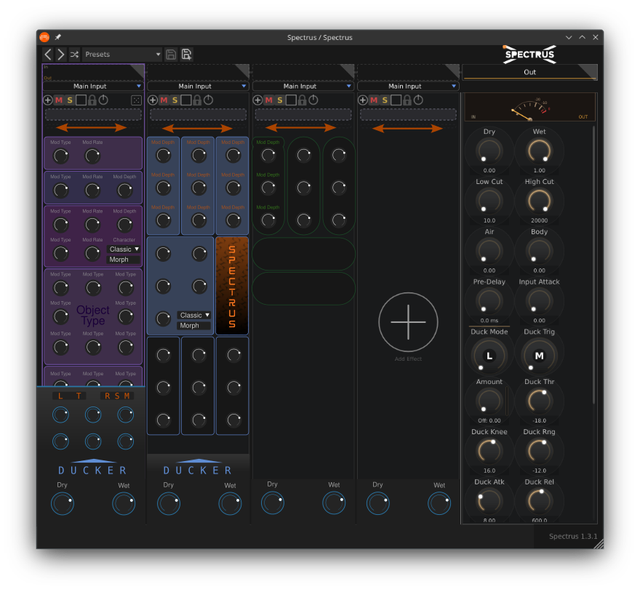Click the Spectrus logo at top right
The height and width of the screenshot is (592, 640).
530,55
